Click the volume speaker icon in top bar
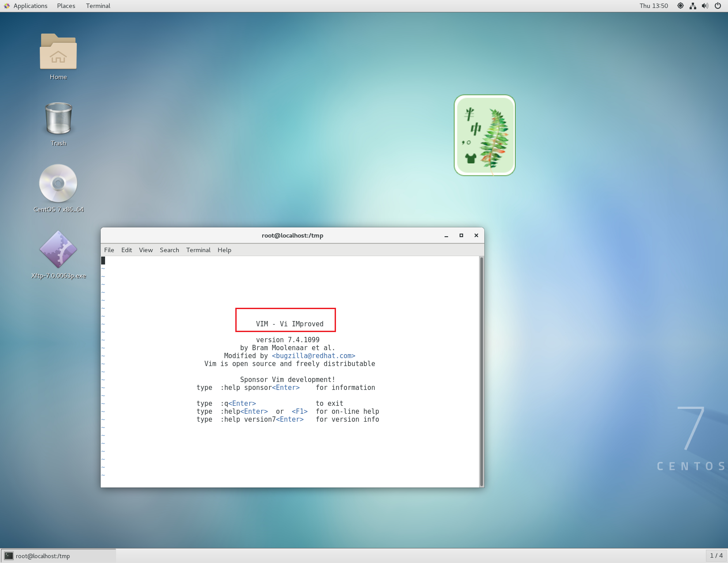Screen dimensions: 728x563 coord(705,6)
